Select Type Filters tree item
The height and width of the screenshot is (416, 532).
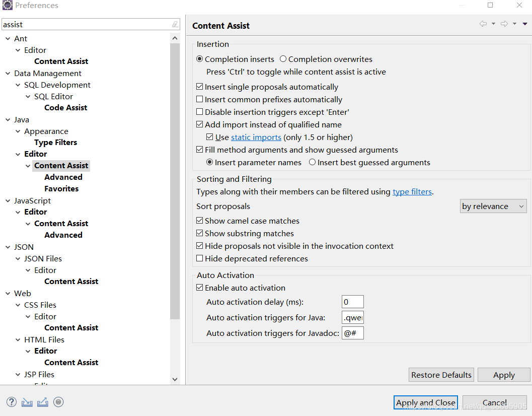[56, 143]
